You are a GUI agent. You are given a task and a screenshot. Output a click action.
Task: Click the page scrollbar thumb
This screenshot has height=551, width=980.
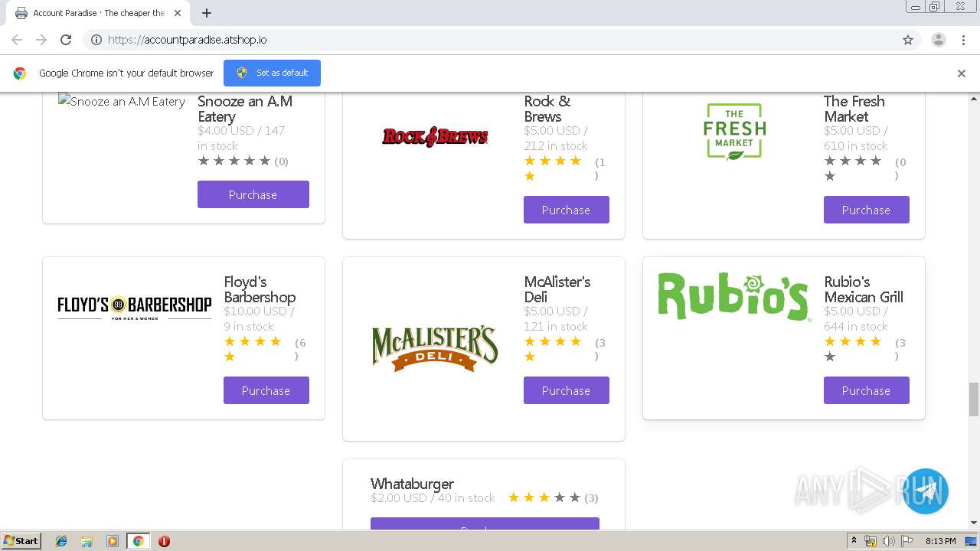pyautogui.click(x=974, y=399)
